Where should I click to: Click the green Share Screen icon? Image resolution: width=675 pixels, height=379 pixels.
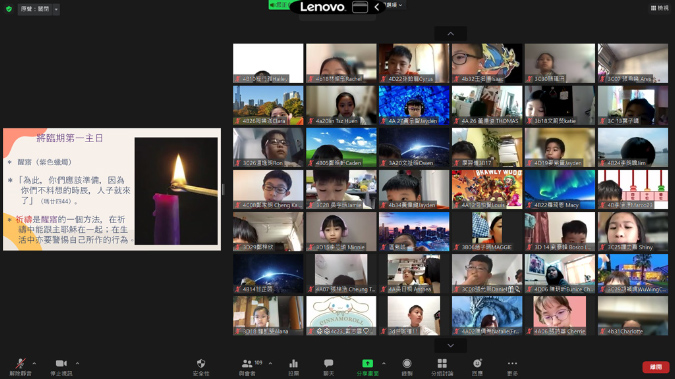[367, 363]
